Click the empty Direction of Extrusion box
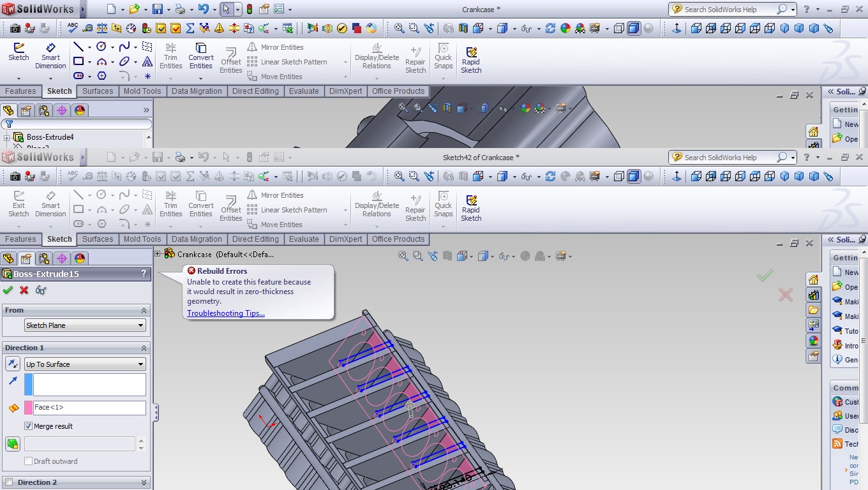Viewport: 868px width, 490px height. tap(89, 385)
